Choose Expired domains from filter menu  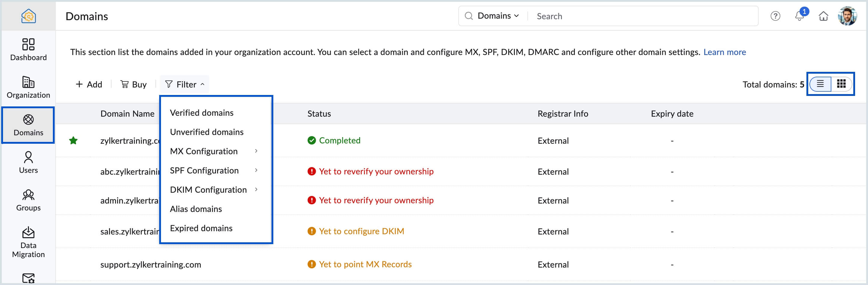pos(201,228)
